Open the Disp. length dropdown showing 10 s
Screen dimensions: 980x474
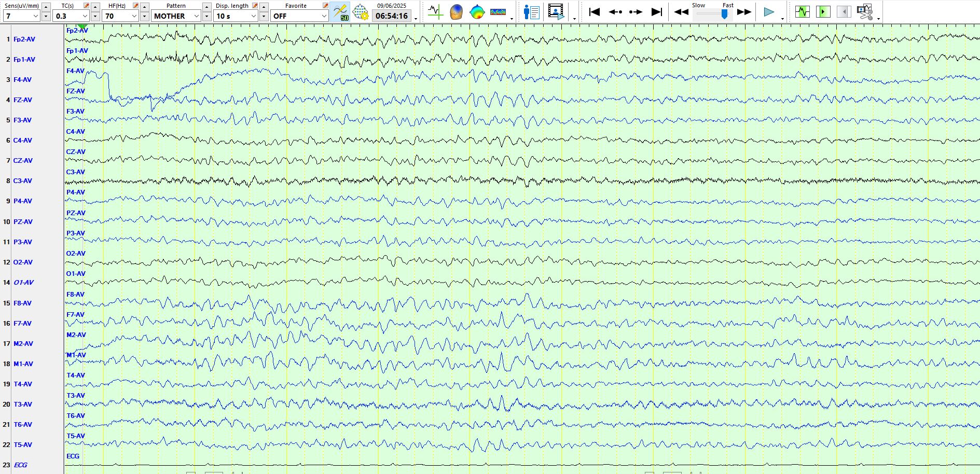(236, 16)
